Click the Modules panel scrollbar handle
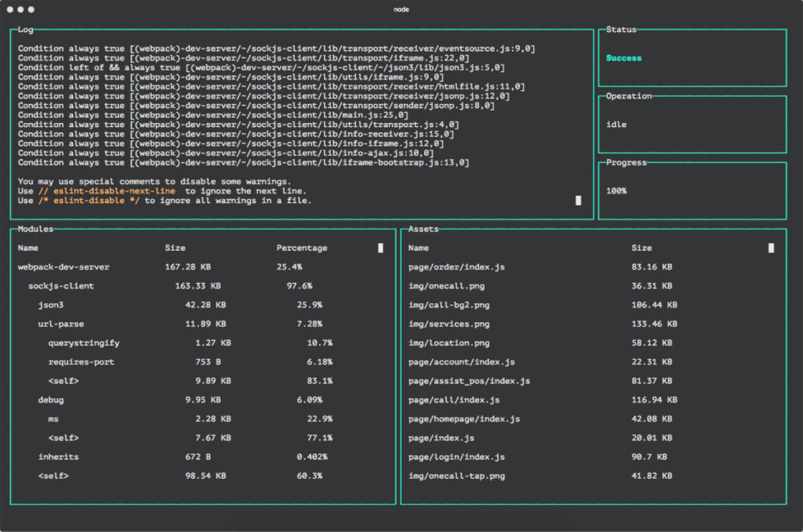The width and height of the screenshot is (803, 532). [x=380, y=248]
